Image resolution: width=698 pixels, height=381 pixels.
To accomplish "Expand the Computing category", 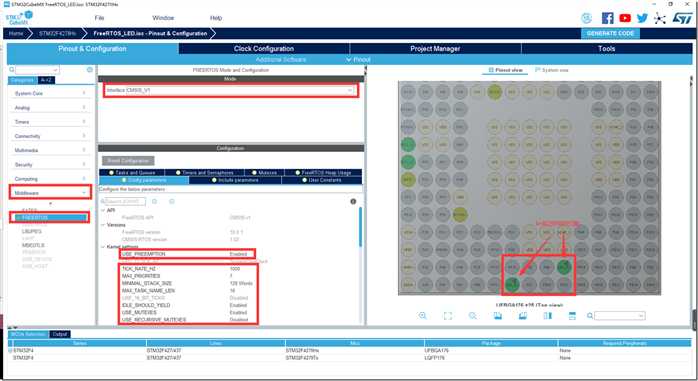I will tap(50, 179).
